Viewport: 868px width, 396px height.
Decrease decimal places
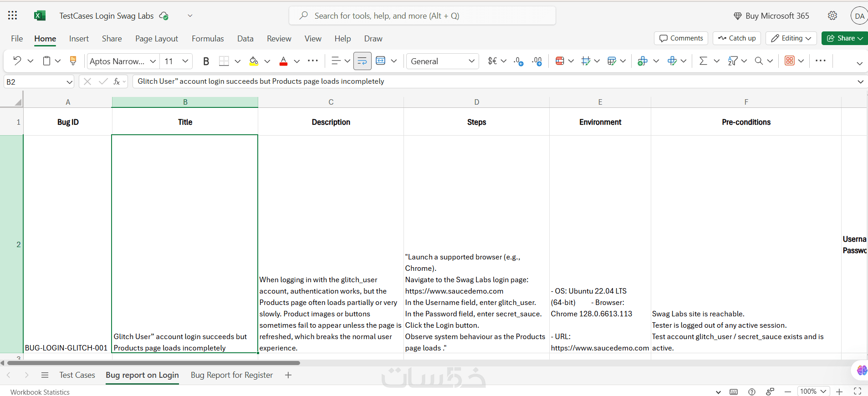(x=519, y=61)
